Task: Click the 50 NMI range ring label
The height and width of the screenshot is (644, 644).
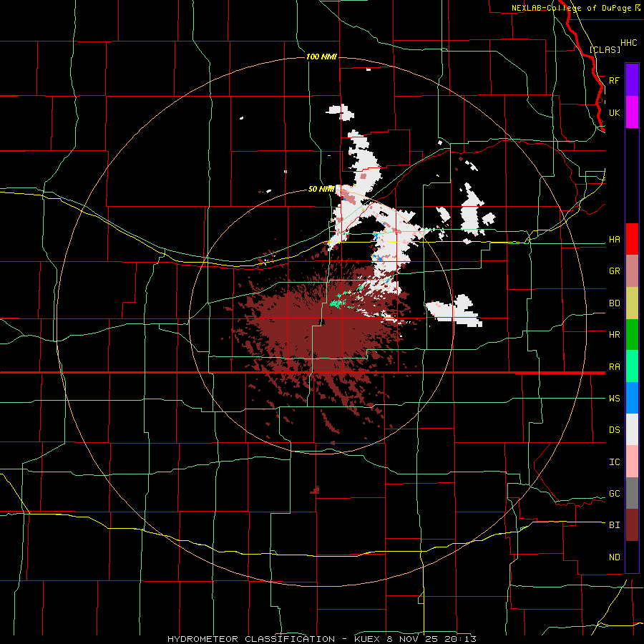Action: coord(321,189)
